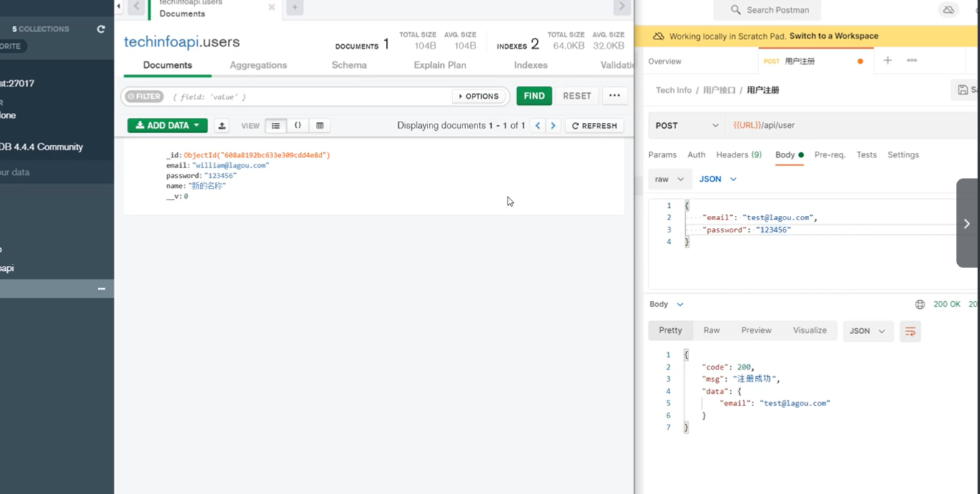Open the request Settings tab

point(903,155)
